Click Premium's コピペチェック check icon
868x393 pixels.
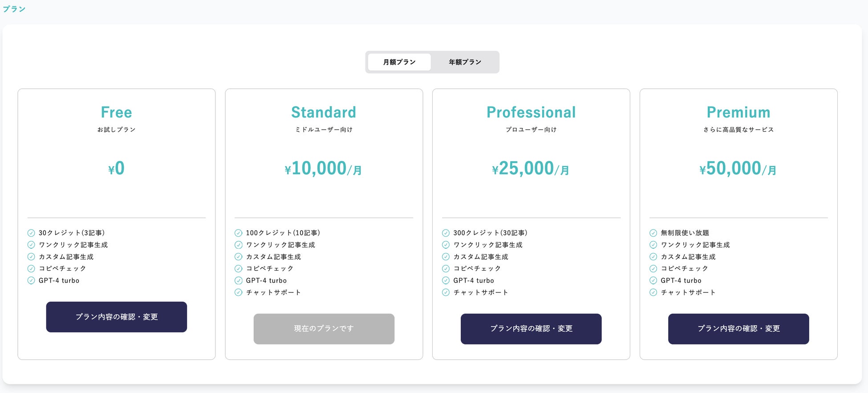[x=653, y=269]
